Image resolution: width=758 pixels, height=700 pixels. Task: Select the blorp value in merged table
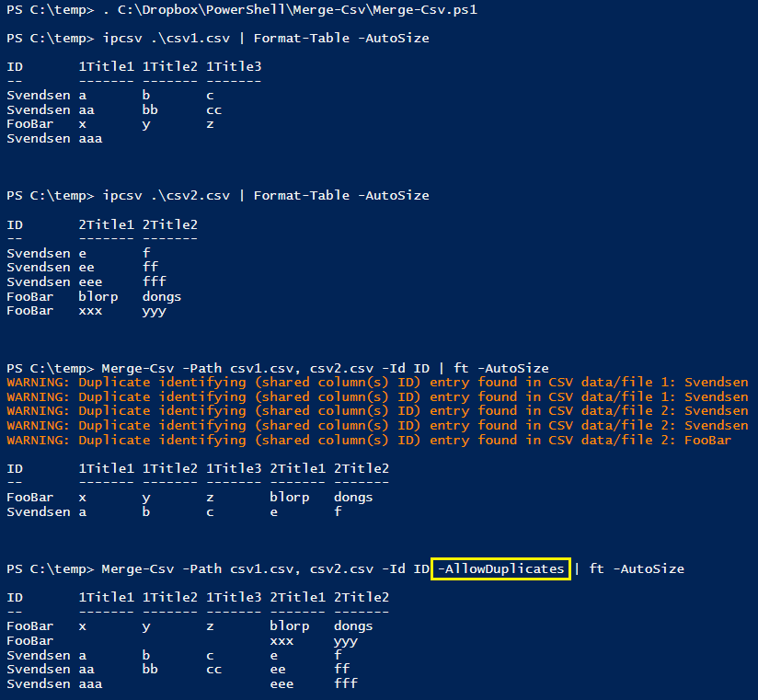(x=288, y=497)
